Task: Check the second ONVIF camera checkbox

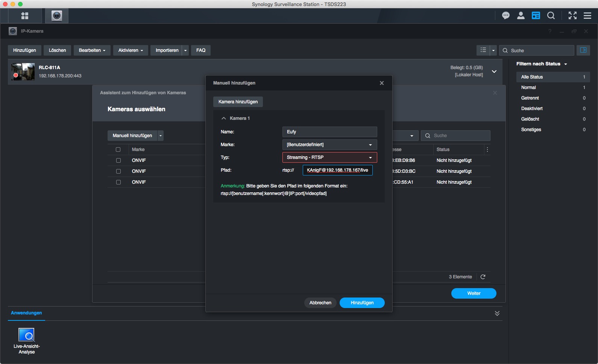Action: (118, 171)
